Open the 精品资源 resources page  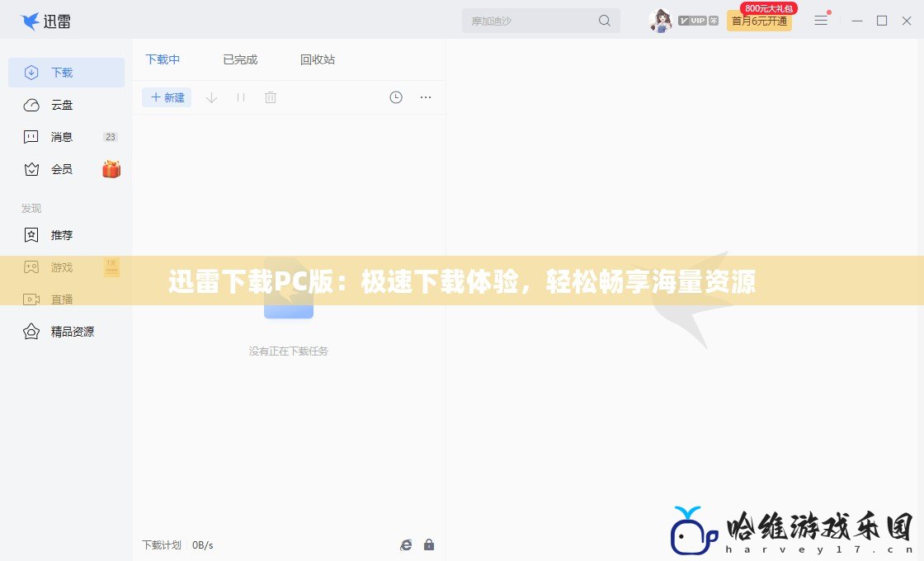tap(67, 332)
